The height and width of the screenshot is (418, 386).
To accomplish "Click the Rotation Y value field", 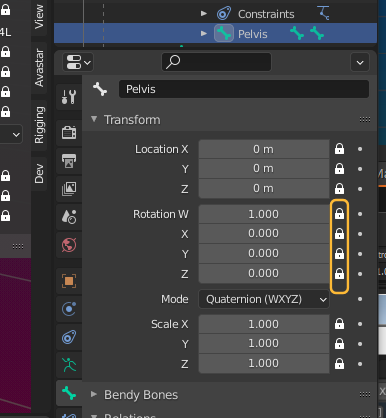I will [x=264, y=253].
